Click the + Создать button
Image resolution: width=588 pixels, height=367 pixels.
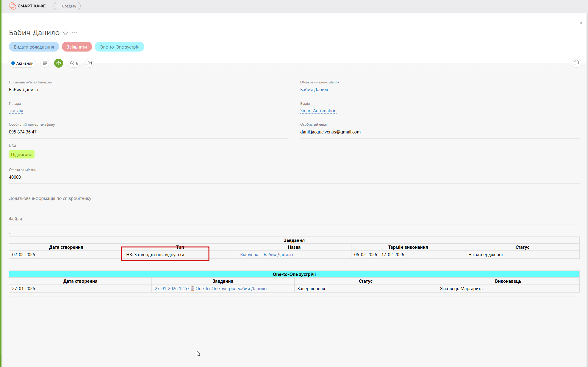67,6
